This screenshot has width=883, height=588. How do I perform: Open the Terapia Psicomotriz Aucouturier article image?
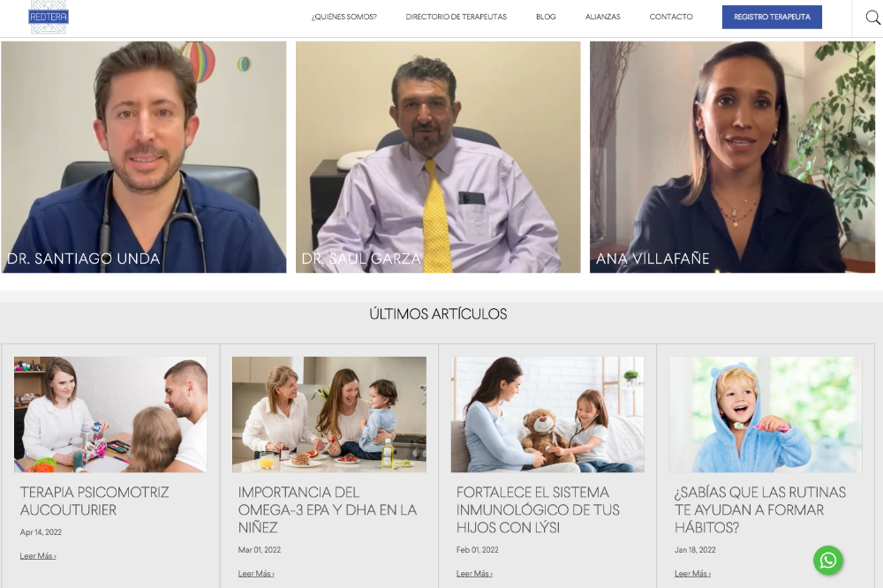(x=110, y=415)
